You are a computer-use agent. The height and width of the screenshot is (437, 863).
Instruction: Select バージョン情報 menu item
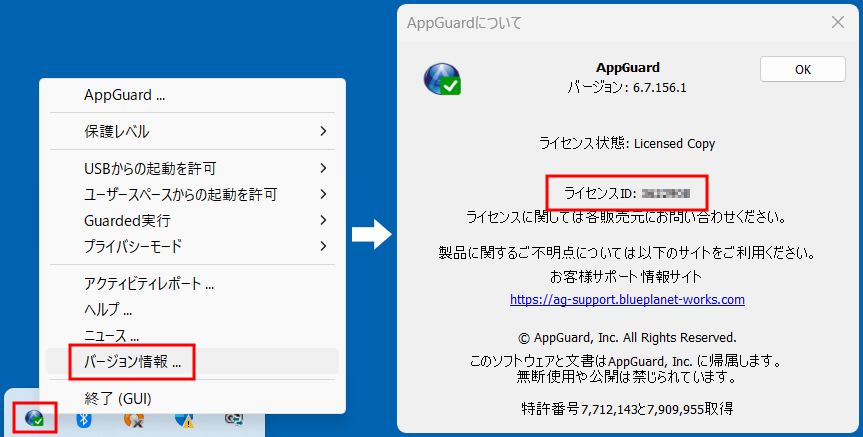132,361
